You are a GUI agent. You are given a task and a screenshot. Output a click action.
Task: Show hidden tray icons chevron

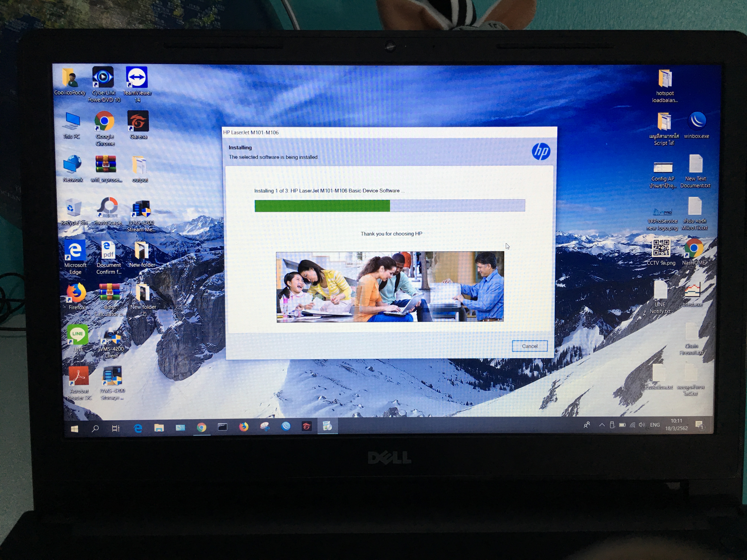[x=602, y=425]
